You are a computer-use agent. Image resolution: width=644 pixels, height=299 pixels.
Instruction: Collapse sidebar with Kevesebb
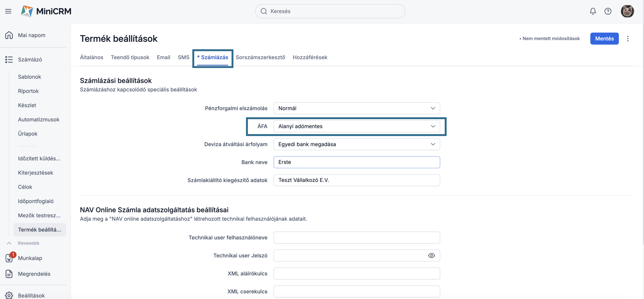(x=28, y=243)
